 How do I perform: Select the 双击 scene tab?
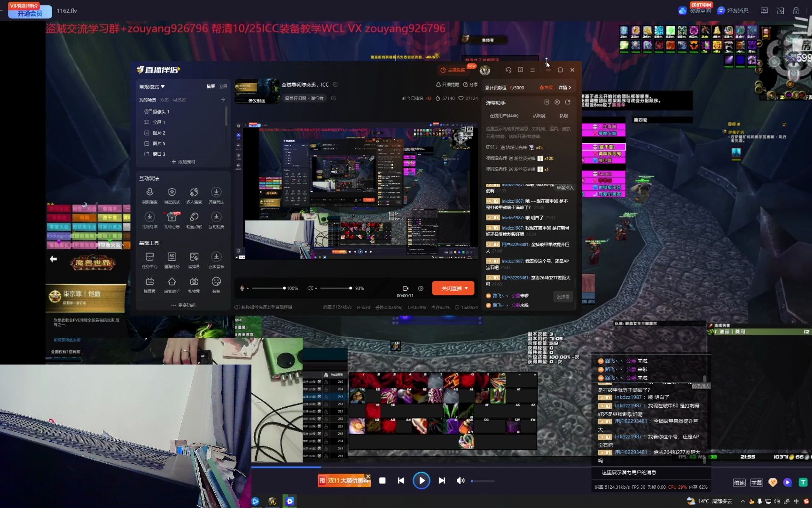[164, 100]
